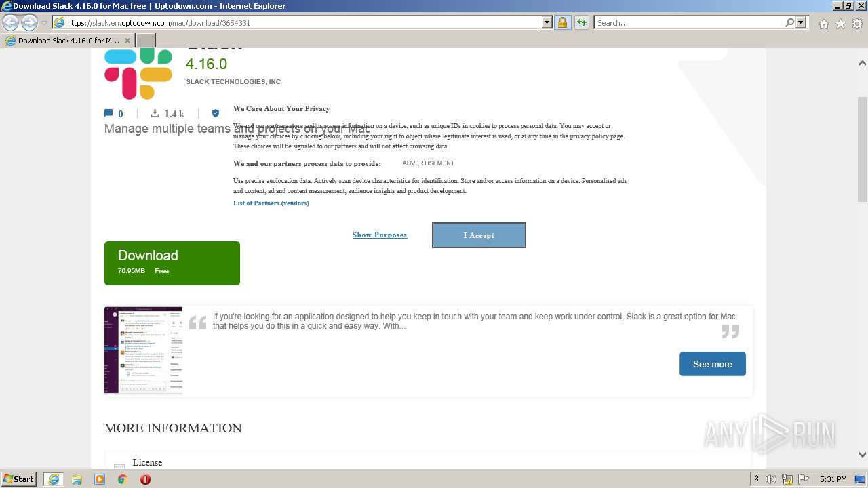Viewport: 868px width, 488px height.
Task: Click the Home icon
Action: click(823, 24)
